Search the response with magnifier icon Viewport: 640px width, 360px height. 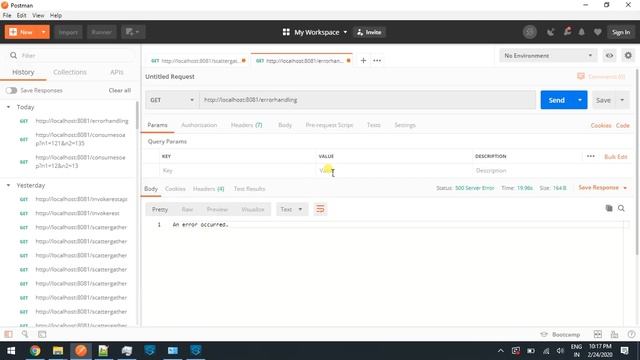pyautogui.click(x=621, y=209)
